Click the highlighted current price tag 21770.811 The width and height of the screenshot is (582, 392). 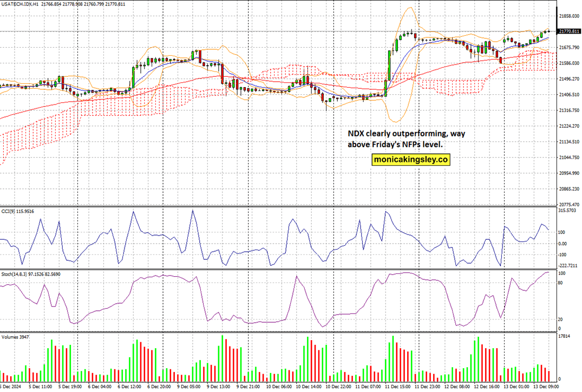point(567,31)
